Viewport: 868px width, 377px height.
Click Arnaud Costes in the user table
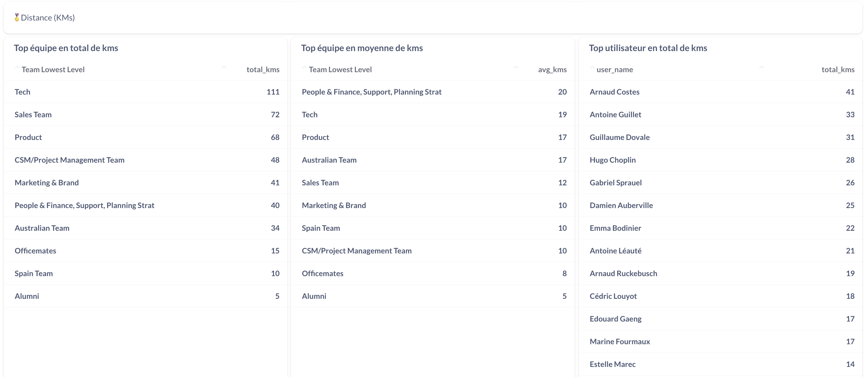pos(614,92)
